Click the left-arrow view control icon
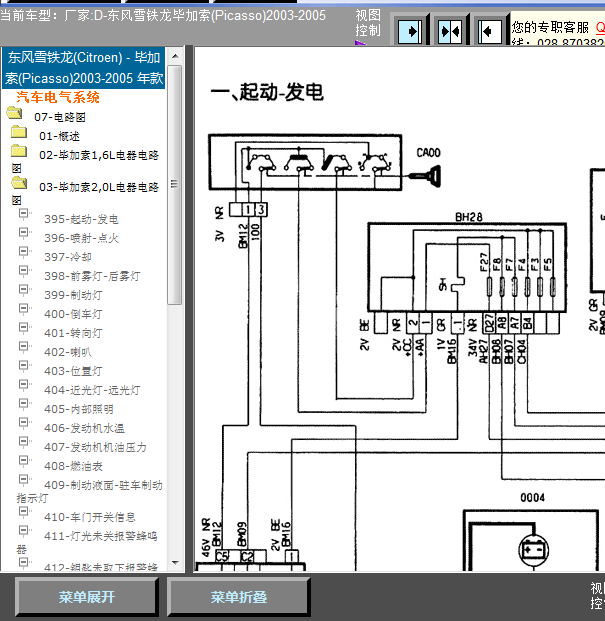This screenshot has height=621, width=605. [x=490, y=31]
